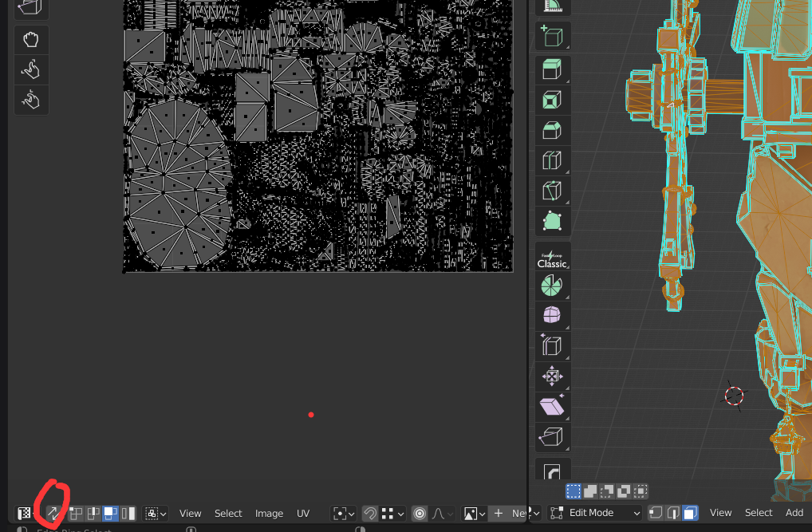This screenshot has height=532, width=812.
Task: Open the Edit Mode dropdown
Action: [594, 513]
